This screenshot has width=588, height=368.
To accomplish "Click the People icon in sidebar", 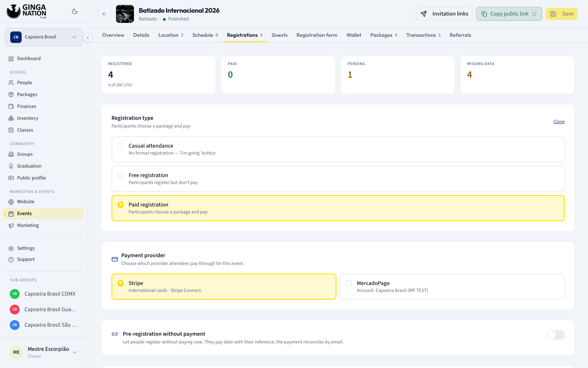I will [x=11, y=83].
